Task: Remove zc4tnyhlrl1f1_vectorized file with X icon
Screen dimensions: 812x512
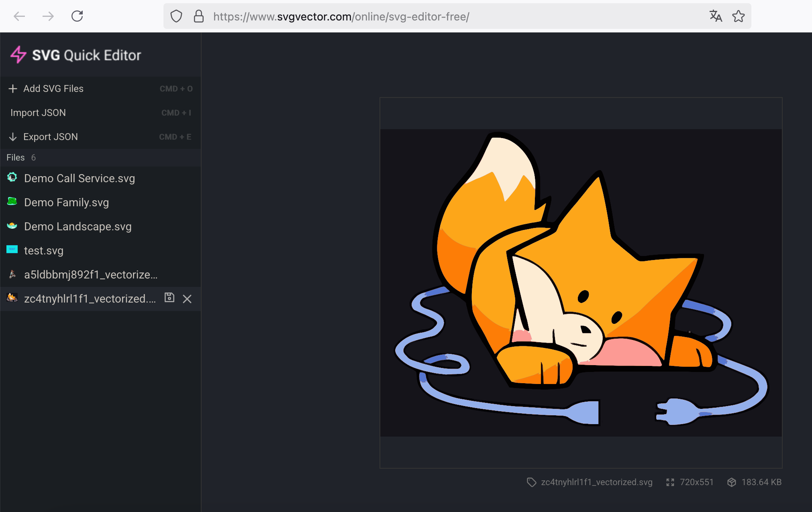Action: [x=187, y=299]
